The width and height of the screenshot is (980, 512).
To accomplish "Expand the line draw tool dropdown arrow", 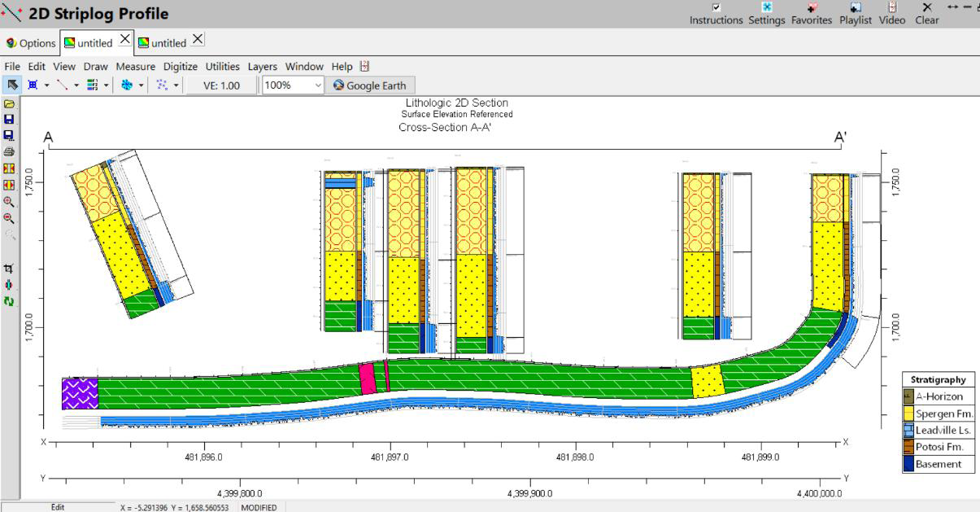I will point(76,85).
